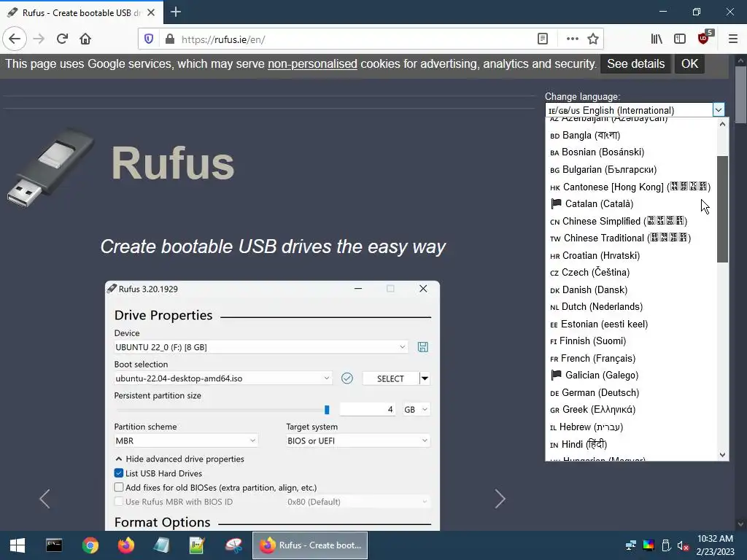Open the Boot selection dropdown
747x560 pixels.
point(223,378)
